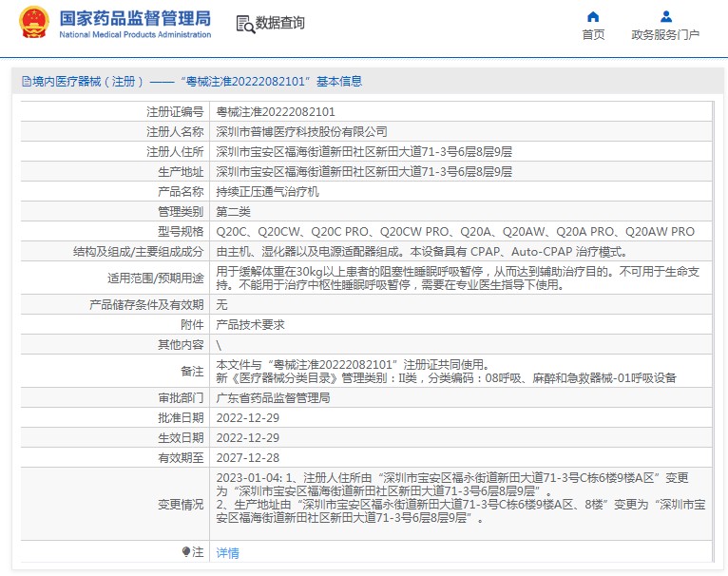Click product name 持续正压通气治疗机 cell
Viewport: 728px width, 576px height.
(x=268, y=191)
